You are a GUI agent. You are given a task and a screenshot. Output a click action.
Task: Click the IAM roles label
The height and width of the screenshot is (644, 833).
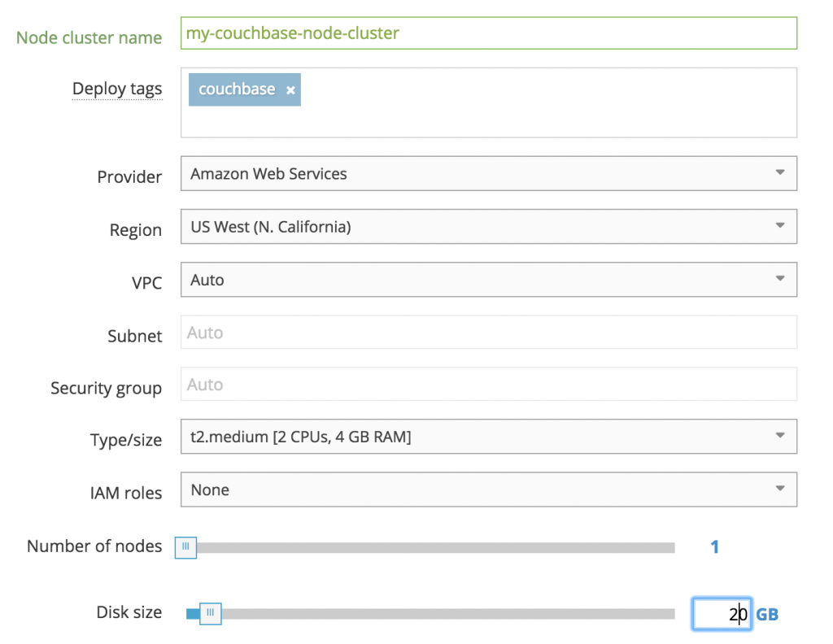[126, 494]
